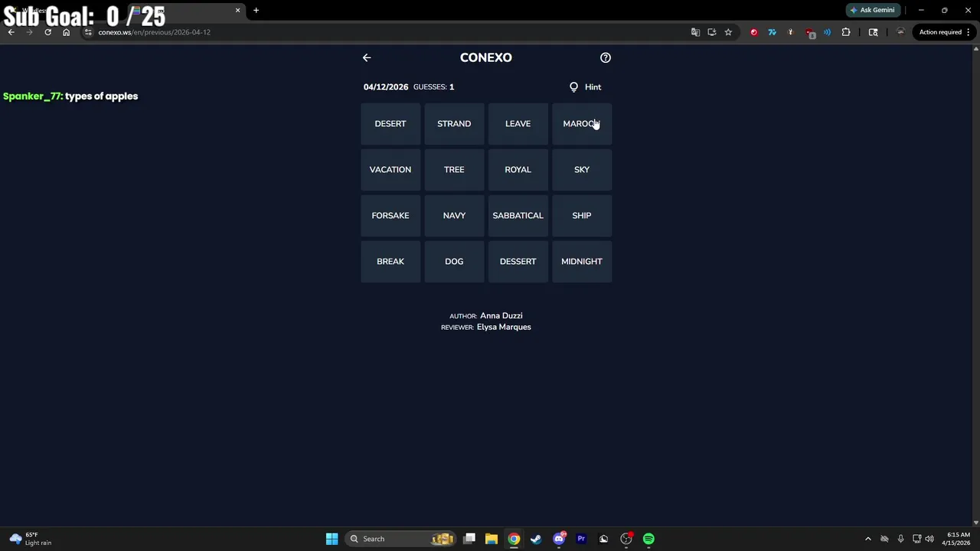Go back using the Conexo page arrow

coord(367,57)
